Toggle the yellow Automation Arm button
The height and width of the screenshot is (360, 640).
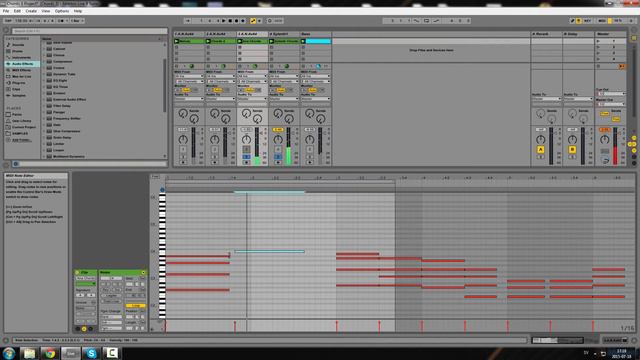253,21
